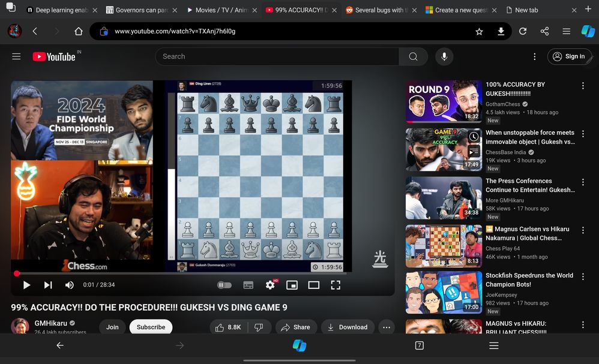Play the video

point(26,285)
